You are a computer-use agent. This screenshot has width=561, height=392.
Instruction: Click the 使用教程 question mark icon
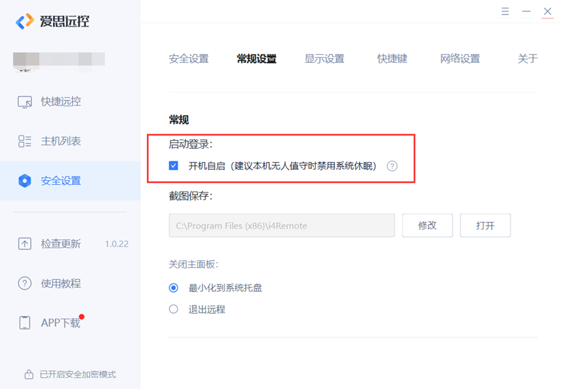coord(25,283)
